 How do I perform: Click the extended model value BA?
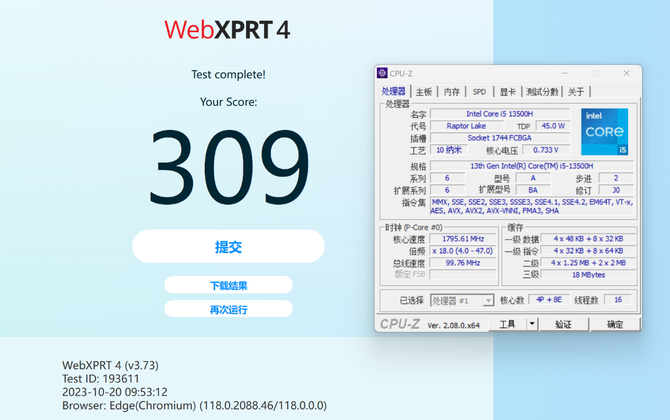[x=533, y=190]
